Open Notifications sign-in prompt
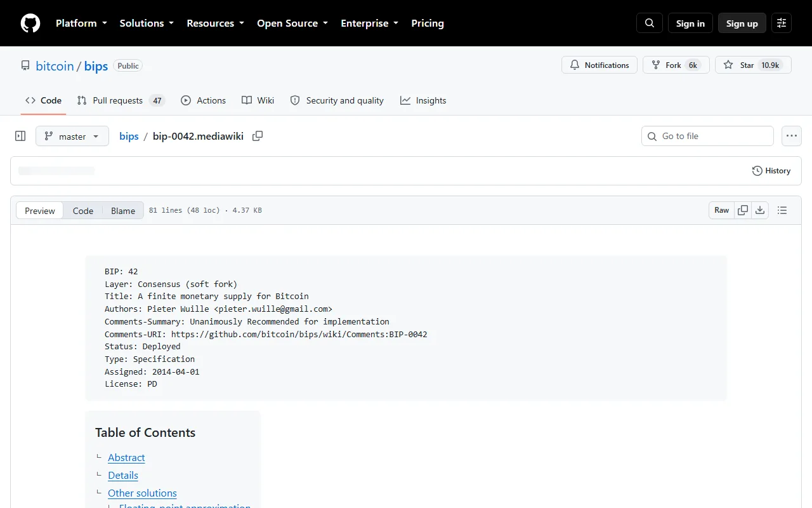Viewport: 812px width, 508px height. (x=599, y=65)
